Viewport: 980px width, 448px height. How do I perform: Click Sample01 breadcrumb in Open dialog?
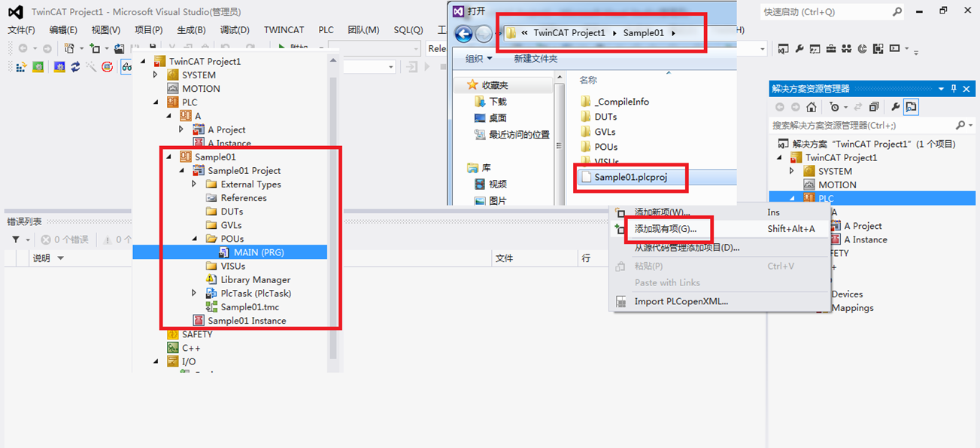coord(644,33)
